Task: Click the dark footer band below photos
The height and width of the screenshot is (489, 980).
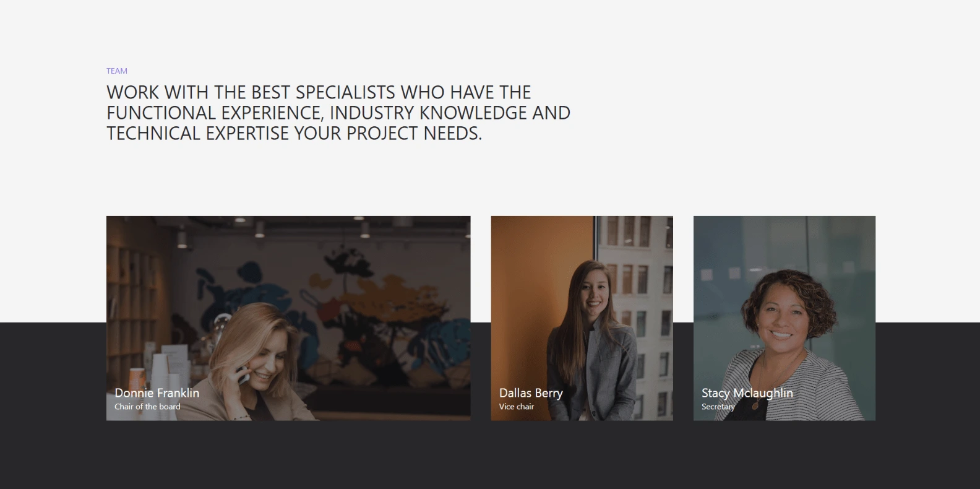Action: pos(490,455)
